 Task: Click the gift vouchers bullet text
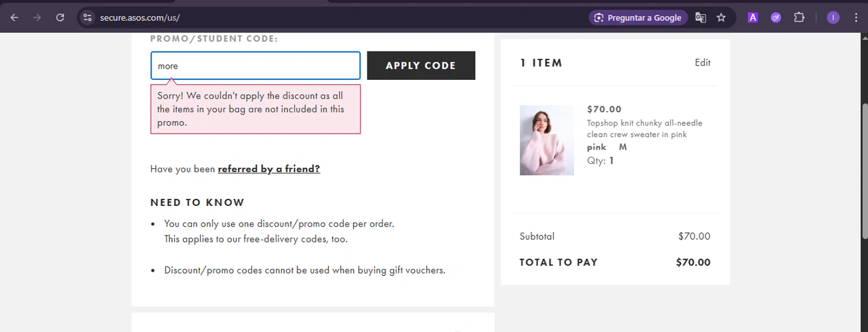click(x=304, y=270)
